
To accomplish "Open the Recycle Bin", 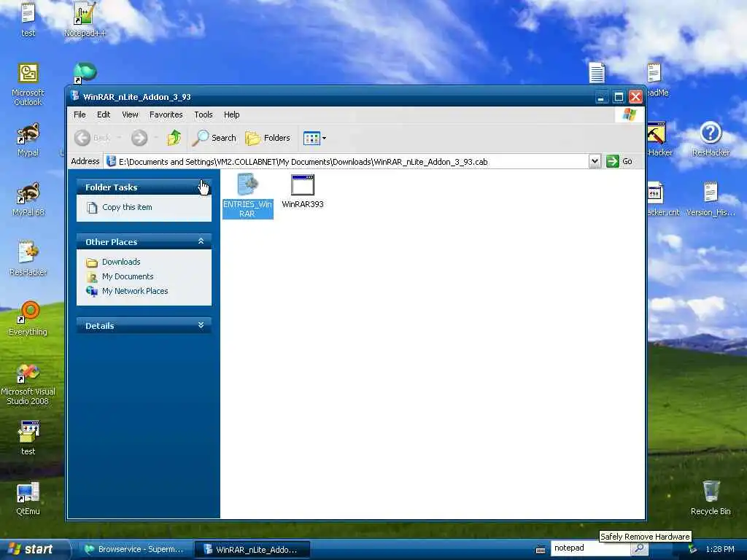I will (x=711, y=497).
